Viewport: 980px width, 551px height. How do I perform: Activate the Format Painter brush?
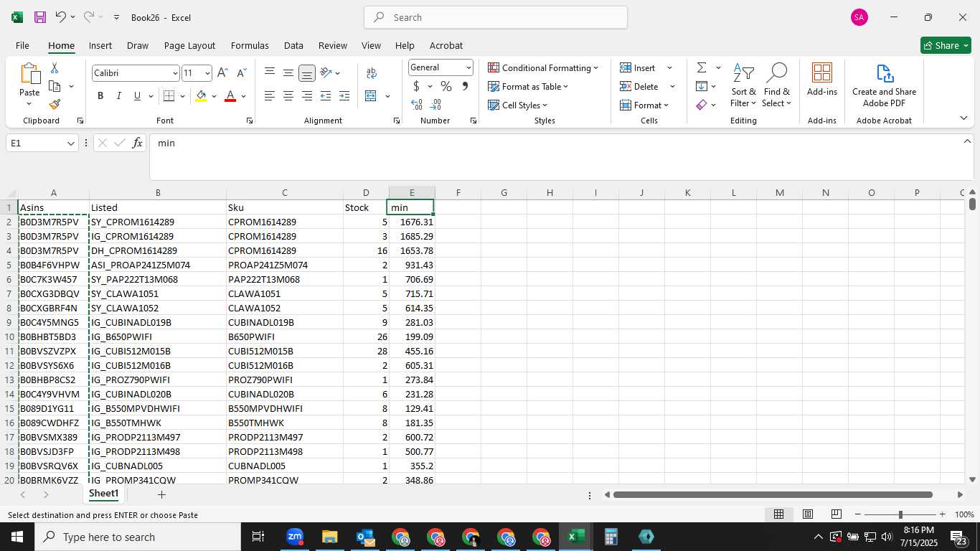click(55, 104)
